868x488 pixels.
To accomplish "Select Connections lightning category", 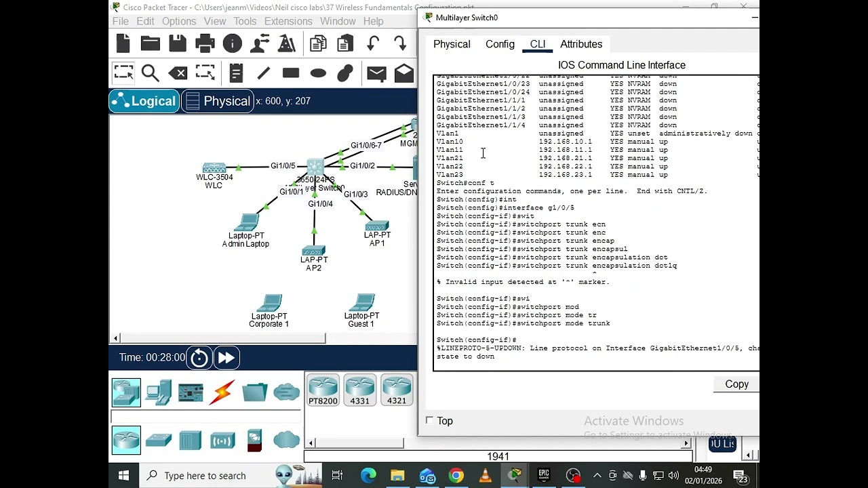I will click(222, 392).
